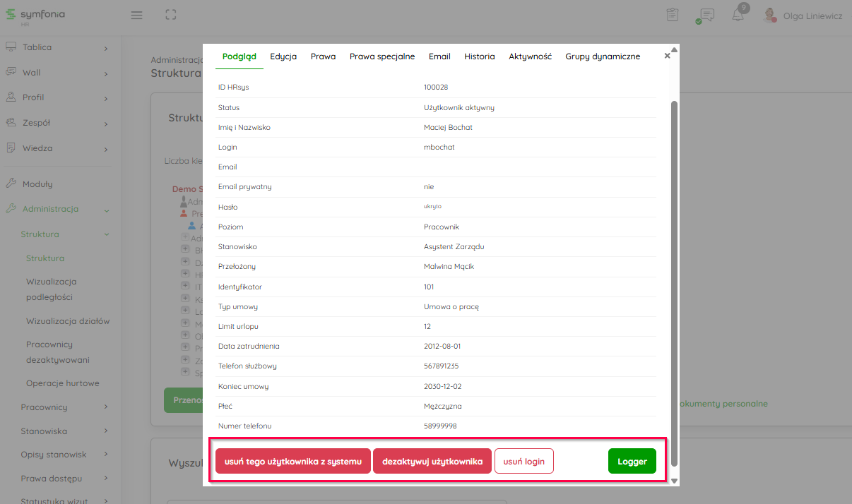Open the notifications bell
This screenshot has height=504, width=852.
(x=738, y=15)
